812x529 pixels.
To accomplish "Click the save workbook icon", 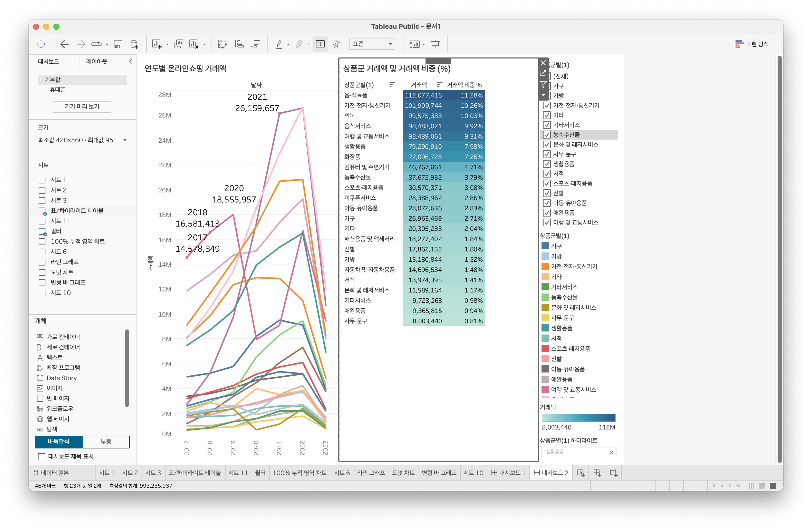I will point(118,44).
